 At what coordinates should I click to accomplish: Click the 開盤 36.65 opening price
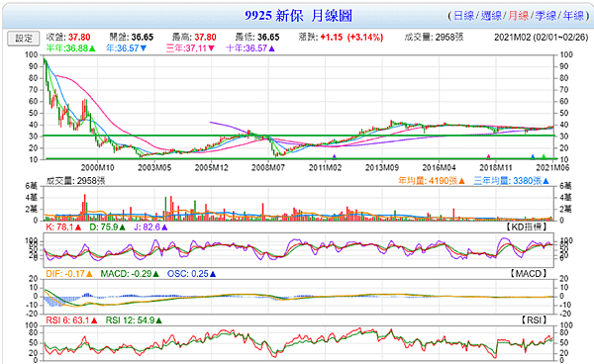[132, 37]
